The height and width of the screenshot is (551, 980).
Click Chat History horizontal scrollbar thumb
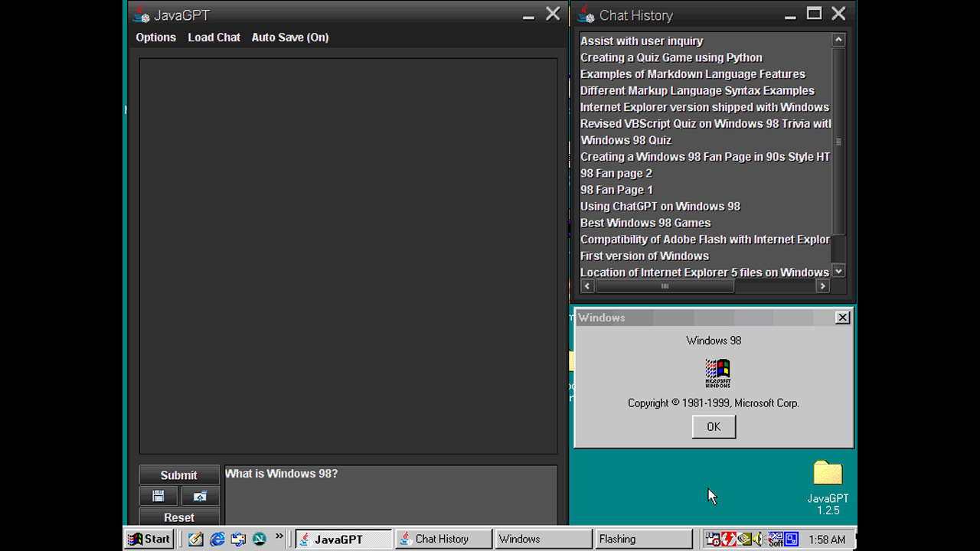(x=665, y=286)
